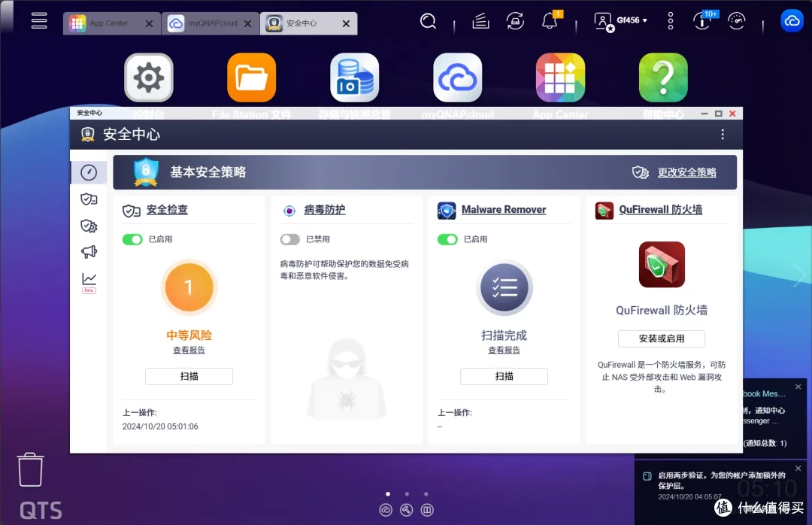Click the large QuFirewall shield icon
Screen dimensions: 812x525
[x=662, y=264]
